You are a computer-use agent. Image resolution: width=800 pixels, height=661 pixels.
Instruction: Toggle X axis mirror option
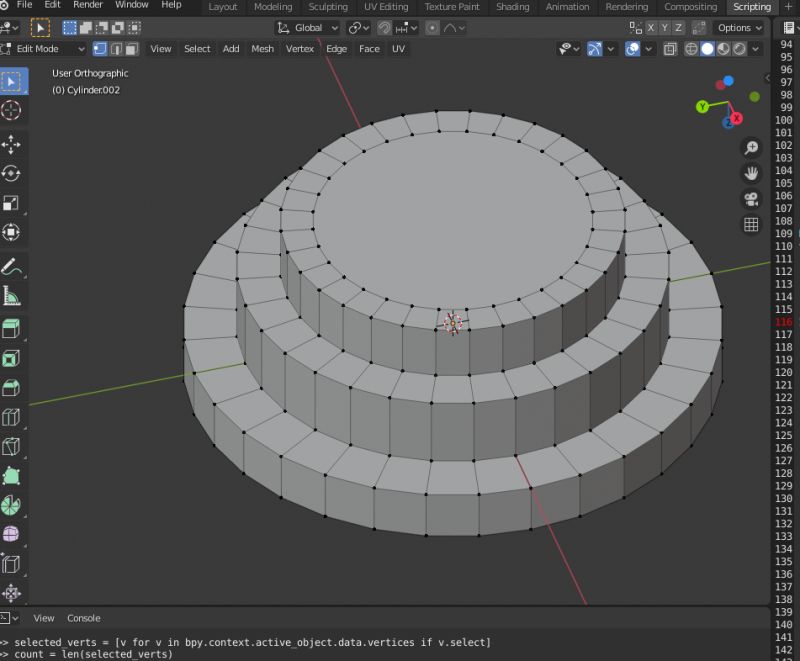point(652,28)
